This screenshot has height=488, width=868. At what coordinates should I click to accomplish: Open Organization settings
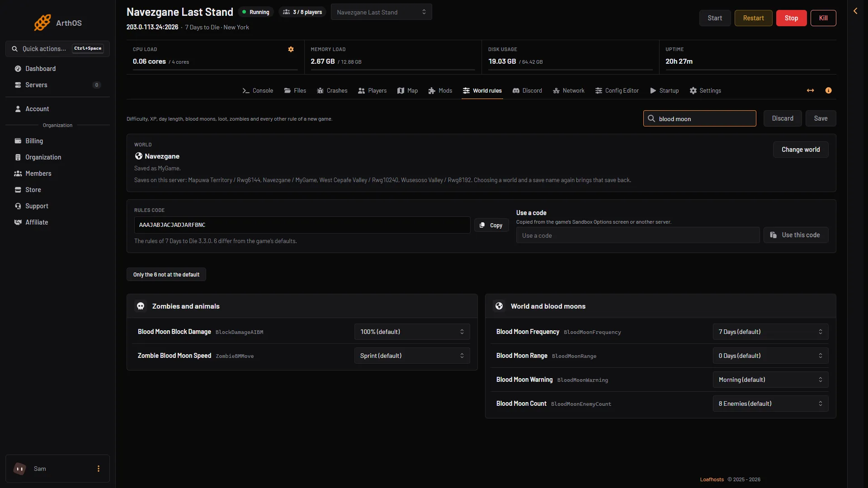57,157
